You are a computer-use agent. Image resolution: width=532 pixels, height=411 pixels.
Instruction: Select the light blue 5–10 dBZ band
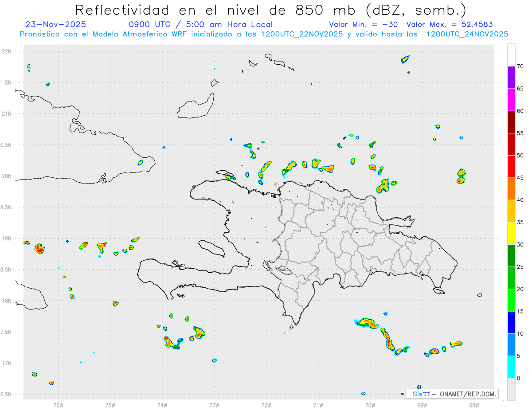(x=511, y=345)
